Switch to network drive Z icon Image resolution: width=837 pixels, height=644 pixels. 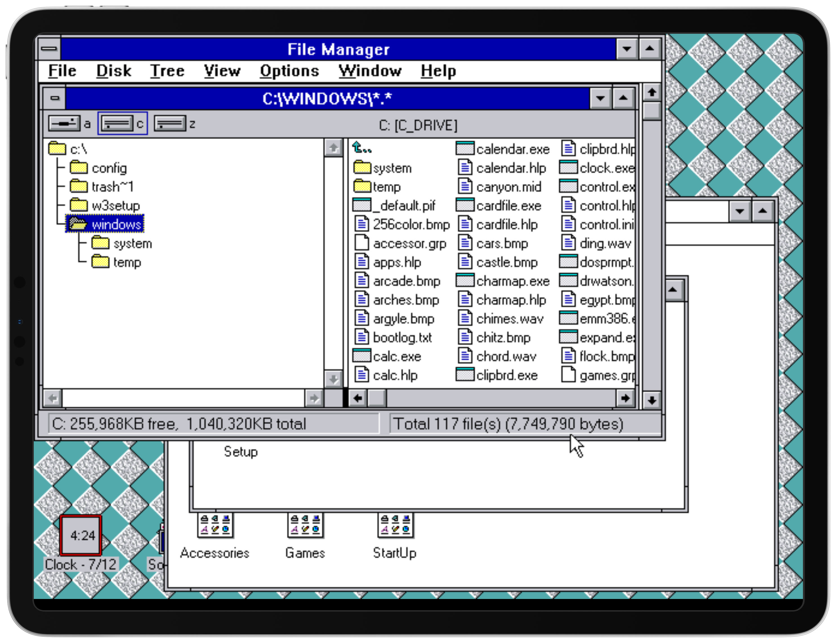point(169,124)
